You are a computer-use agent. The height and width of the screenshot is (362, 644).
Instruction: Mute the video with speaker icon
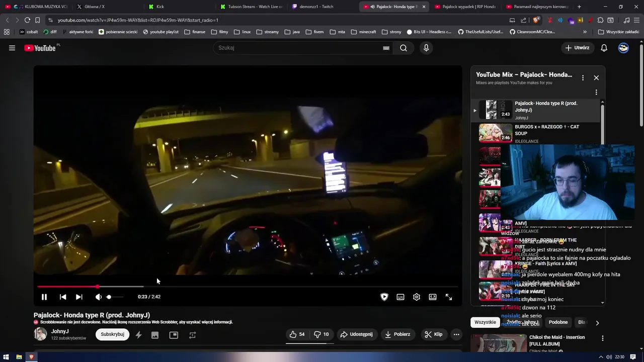(98, 297)
